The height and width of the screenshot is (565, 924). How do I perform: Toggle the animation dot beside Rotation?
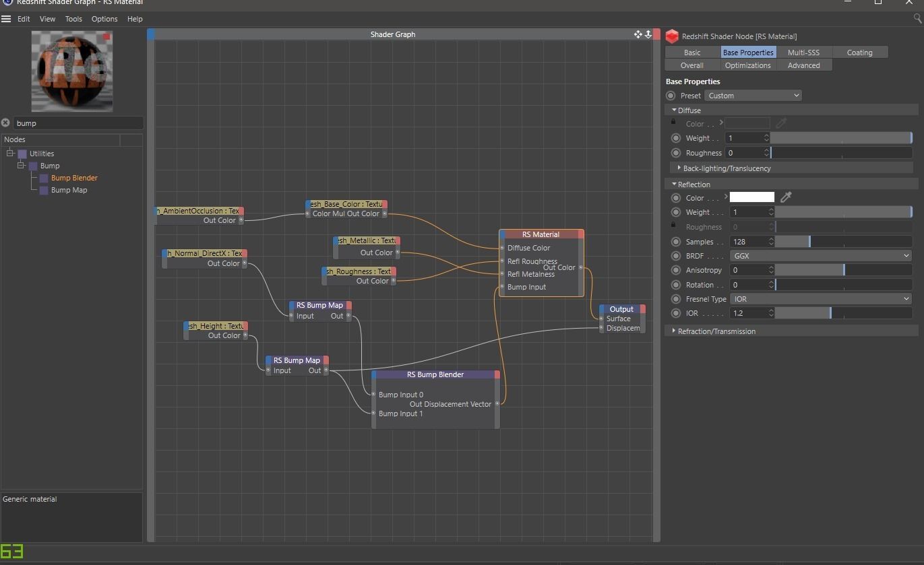point(676,285)
